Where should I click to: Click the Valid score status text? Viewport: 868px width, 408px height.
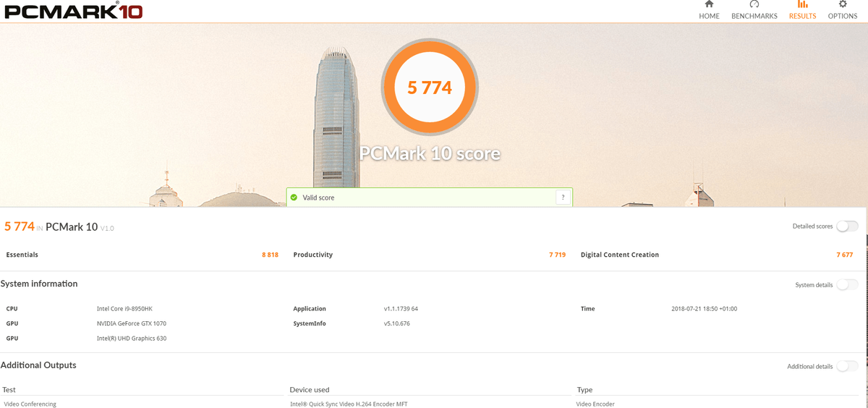[318, 197]
